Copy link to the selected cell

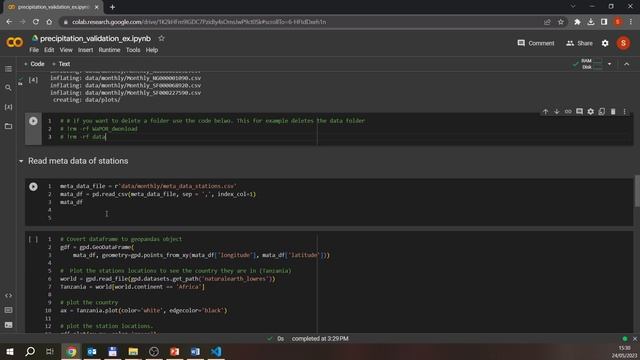(568, 111)
